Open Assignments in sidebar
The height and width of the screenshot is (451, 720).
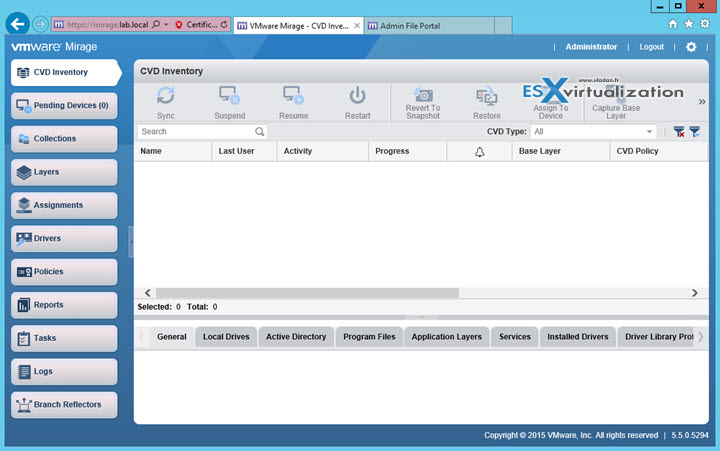point(64,205)
